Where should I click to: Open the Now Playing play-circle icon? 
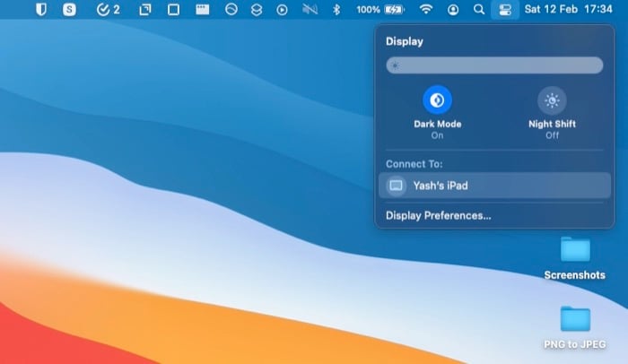(x=282, y=10)
